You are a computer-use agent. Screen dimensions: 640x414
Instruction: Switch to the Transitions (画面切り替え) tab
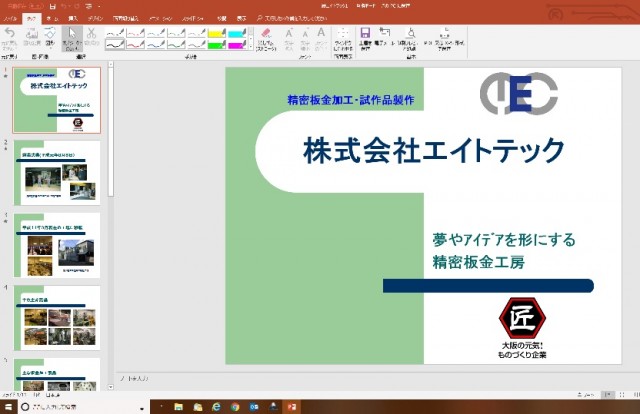click(x=126, y=18)
